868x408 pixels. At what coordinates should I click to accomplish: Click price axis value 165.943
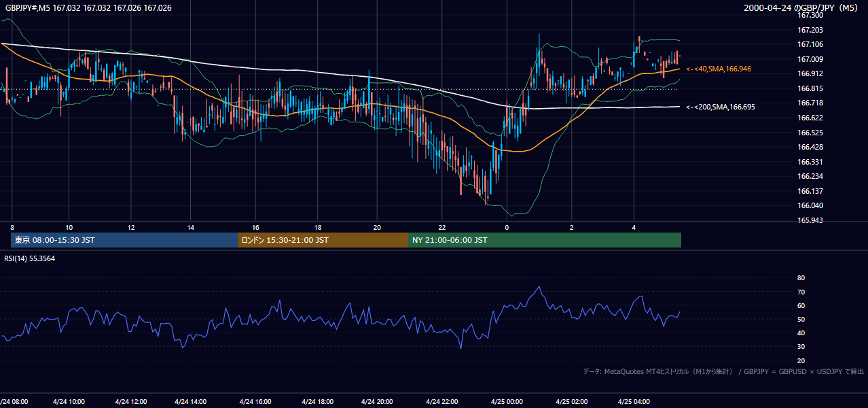[x=810, y=220]
